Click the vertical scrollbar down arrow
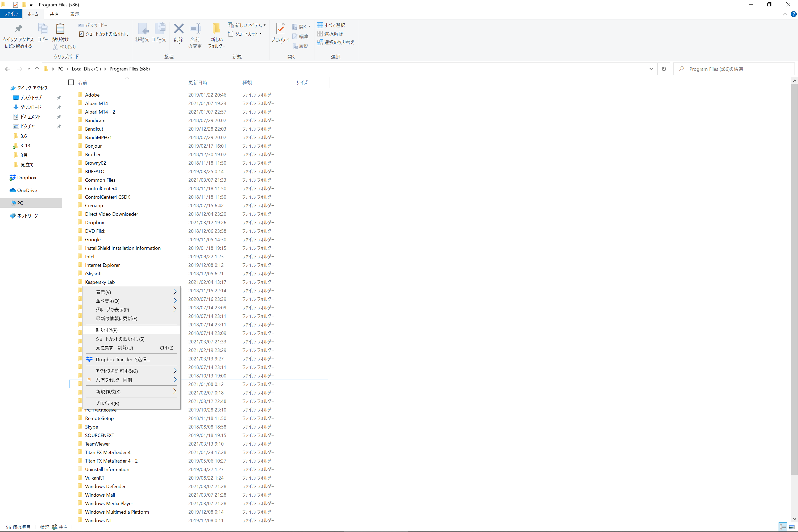This screenshot has height=532, width=798. [794, 519]
